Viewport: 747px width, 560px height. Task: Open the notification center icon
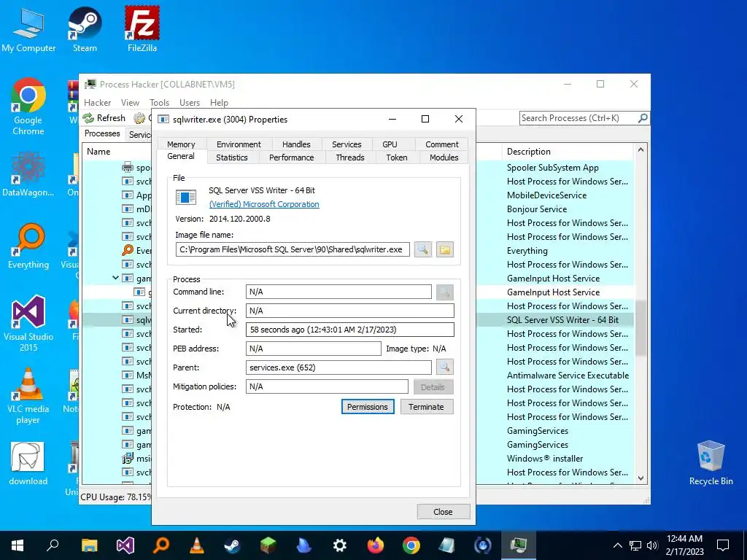pyautogui.click(x=723, y=545)
